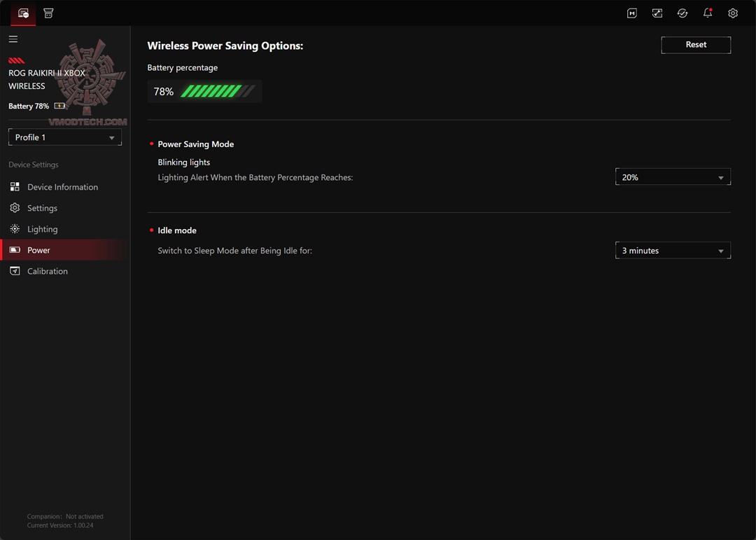Click the update center sync icon
Screen dimensions: 756x540
(682, 13)
